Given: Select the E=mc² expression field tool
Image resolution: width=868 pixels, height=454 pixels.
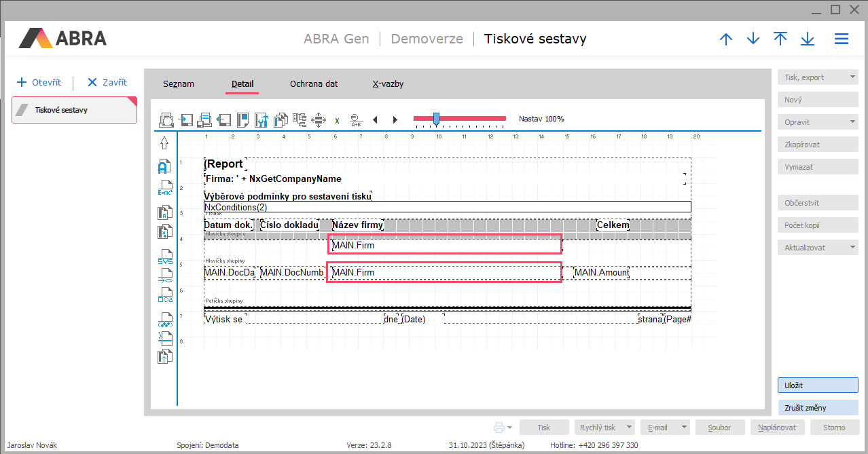Looking at the screenshot, I should coord(164,188).
